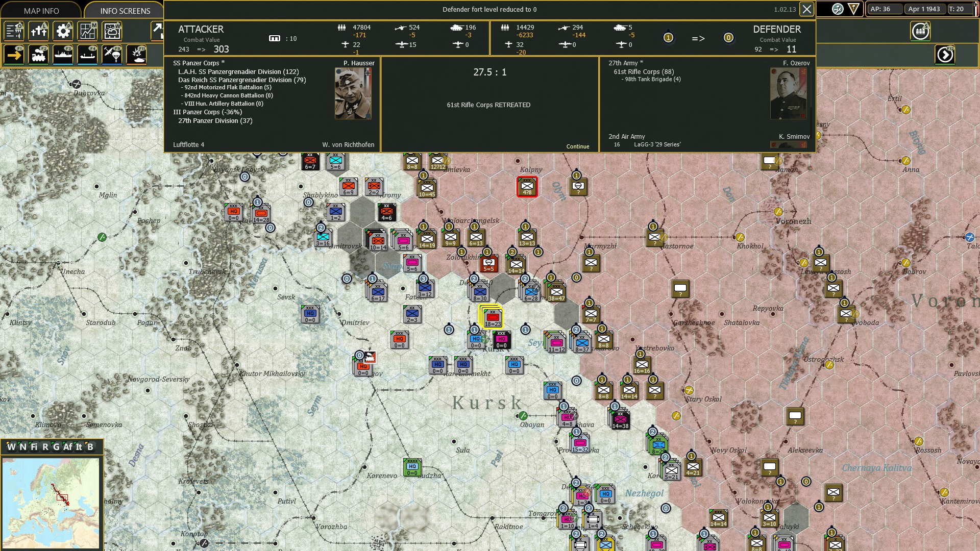Select the red-outlined 4?8 Soviet unit

point(527,187)
